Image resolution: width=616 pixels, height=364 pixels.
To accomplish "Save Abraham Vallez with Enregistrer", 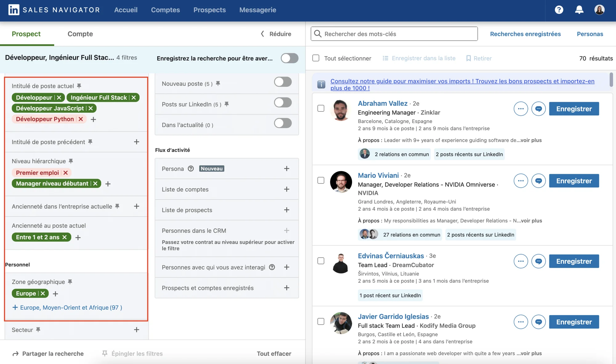I will 574,109.
